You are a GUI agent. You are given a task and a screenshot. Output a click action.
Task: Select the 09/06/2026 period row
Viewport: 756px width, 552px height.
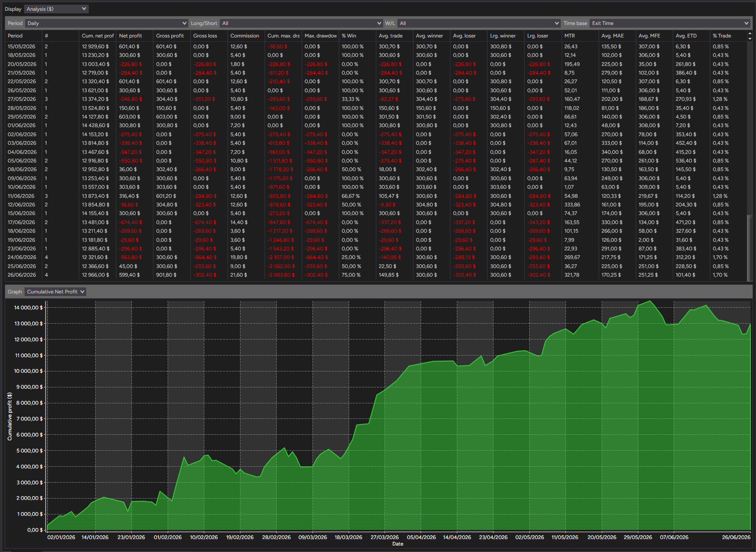[x=376, y=178]
